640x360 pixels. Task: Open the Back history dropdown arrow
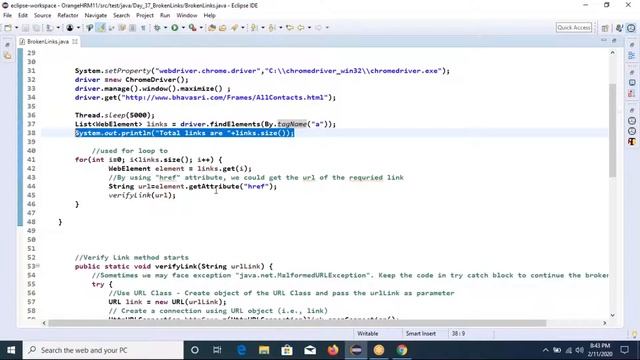(309, 28)
